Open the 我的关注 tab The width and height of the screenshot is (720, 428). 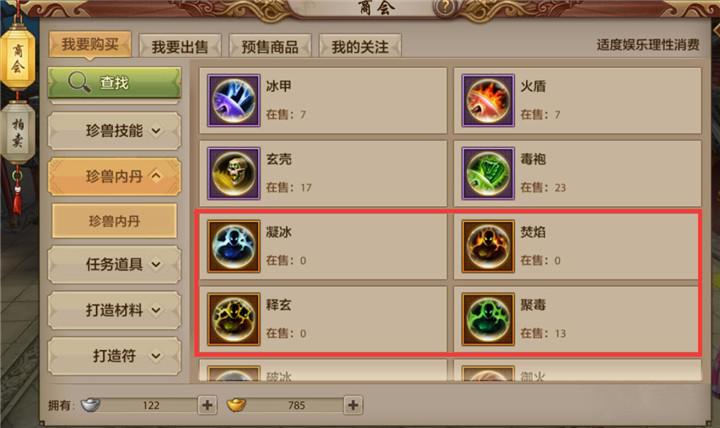tap(360, 46)
